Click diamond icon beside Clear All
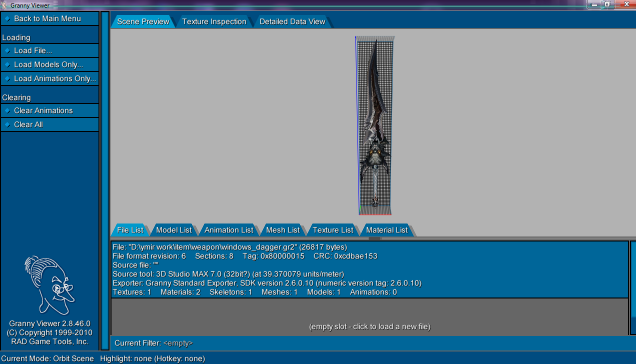Image resolution: width=636 pixels, height=364 pixels. (7, 125)
